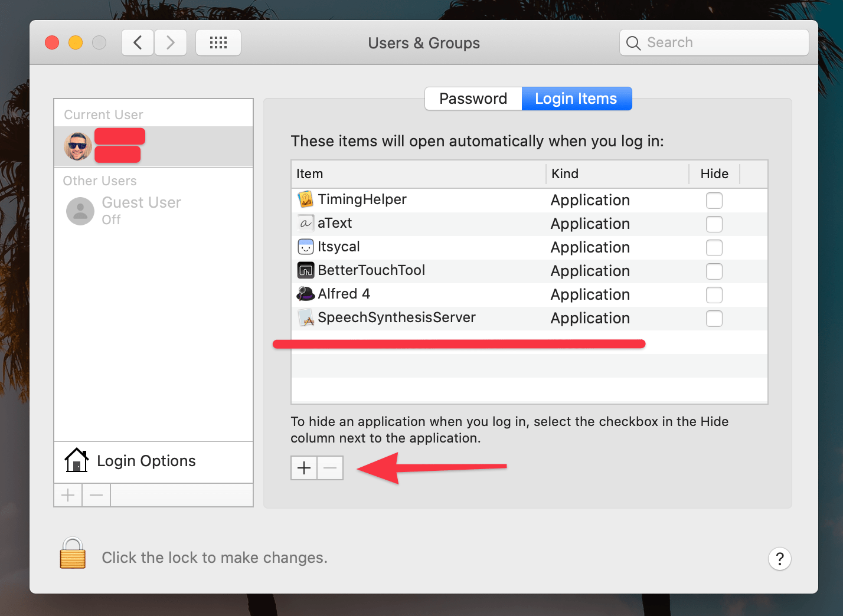Check the Hide box next to Itsycal
Screen dimensions: 843x616
(714, 248)
